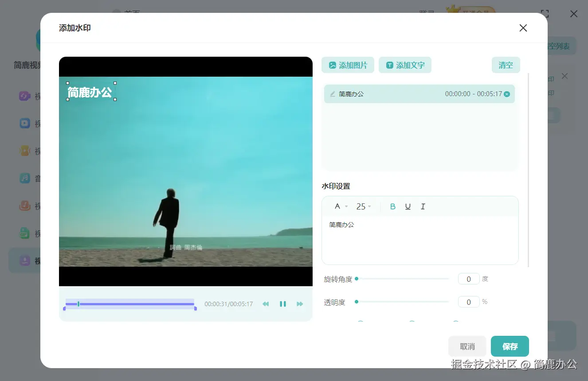This screenshot has width=588, height=381.
Task: Toggle italic I formatting
Action: (423, 206)
